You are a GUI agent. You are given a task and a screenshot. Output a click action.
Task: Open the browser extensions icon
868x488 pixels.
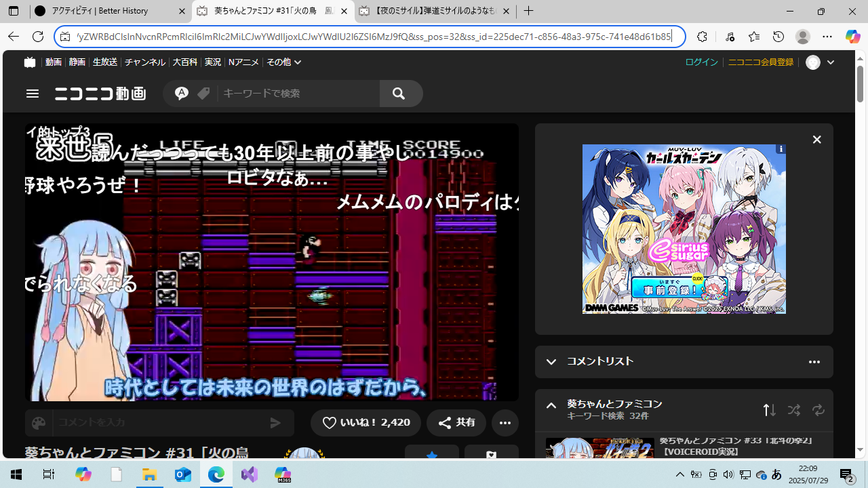click(702, 37)
